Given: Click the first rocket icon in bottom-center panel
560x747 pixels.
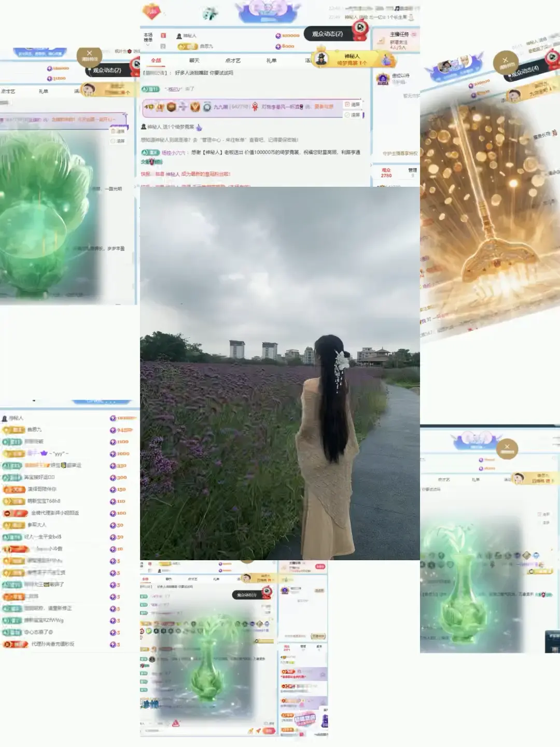Looking at the screenshot, I should [x=250, y=730].
